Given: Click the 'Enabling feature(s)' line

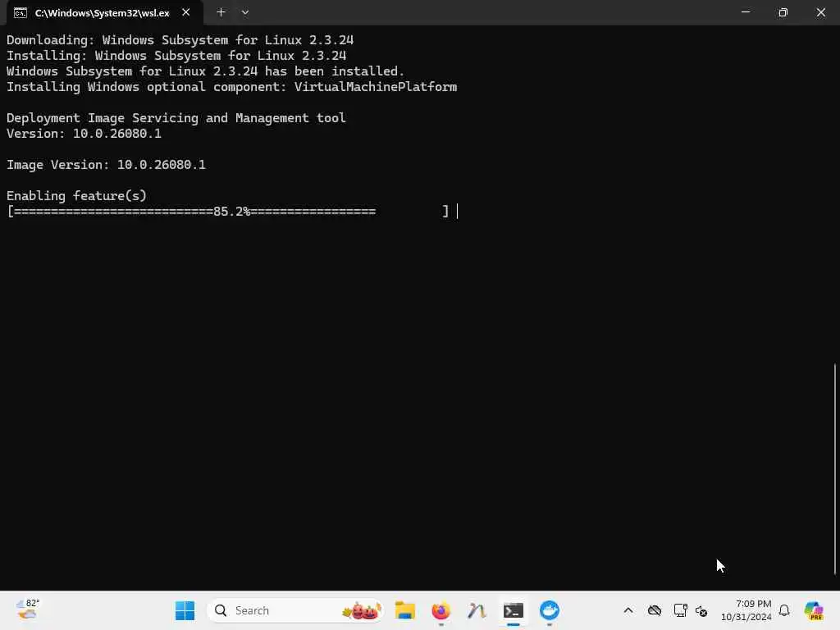Looking at the screenshot, I should [76, 195].
